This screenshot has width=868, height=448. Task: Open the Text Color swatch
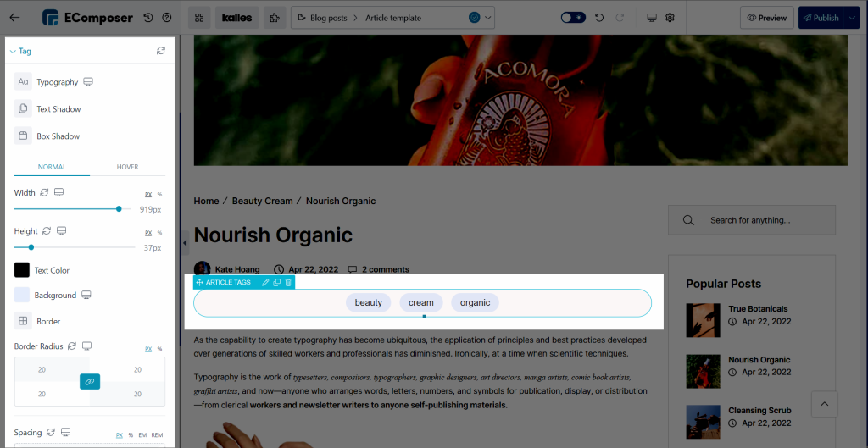click(x=22, y=270)
